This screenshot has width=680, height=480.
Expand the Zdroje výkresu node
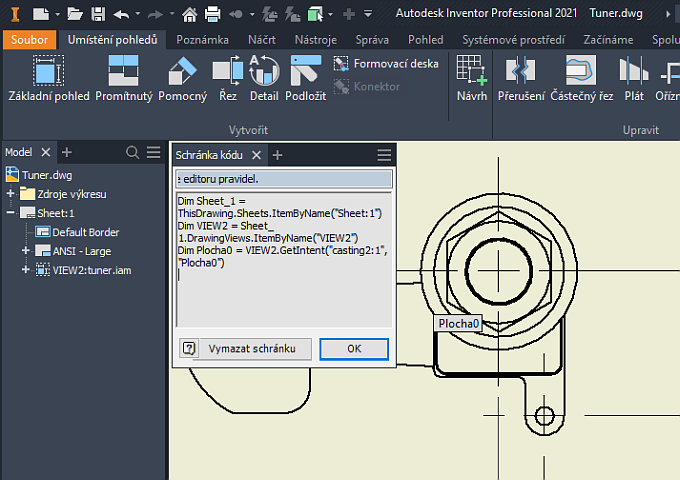11,194
